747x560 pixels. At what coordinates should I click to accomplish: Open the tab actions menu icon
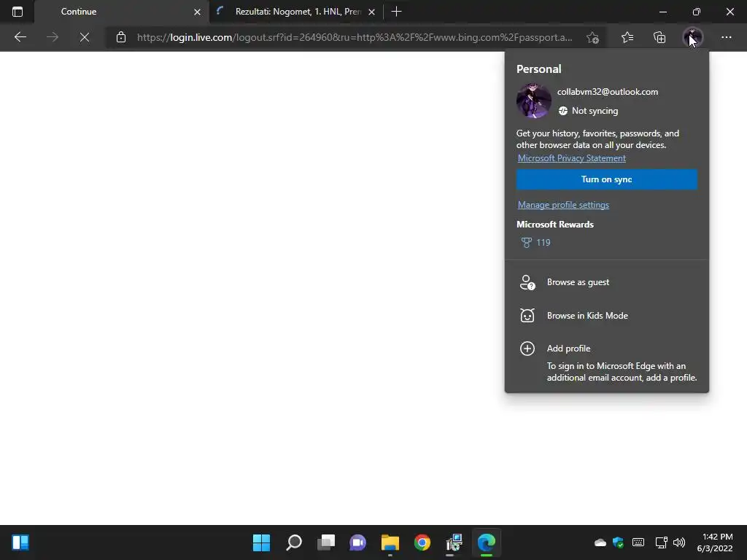point(18,12)
